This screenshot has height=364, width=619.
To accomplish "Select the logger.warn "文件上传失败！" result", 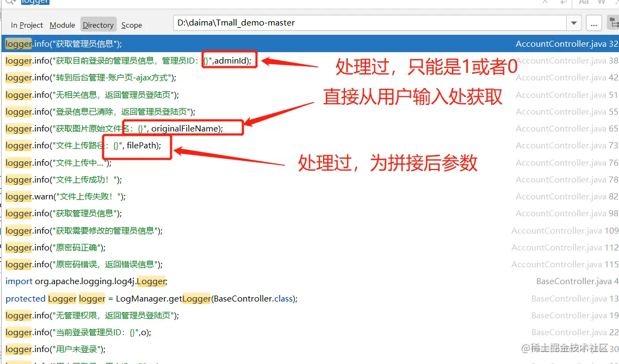I will coord(310,197).
